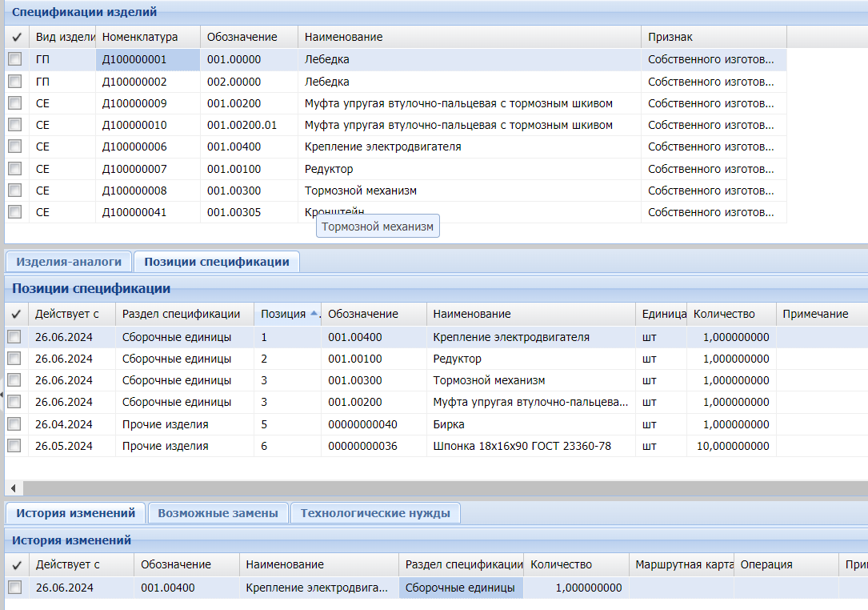Click select-all checkmark in История изменений header
This screenshot has width=868, height=610.
pos(16,564)
